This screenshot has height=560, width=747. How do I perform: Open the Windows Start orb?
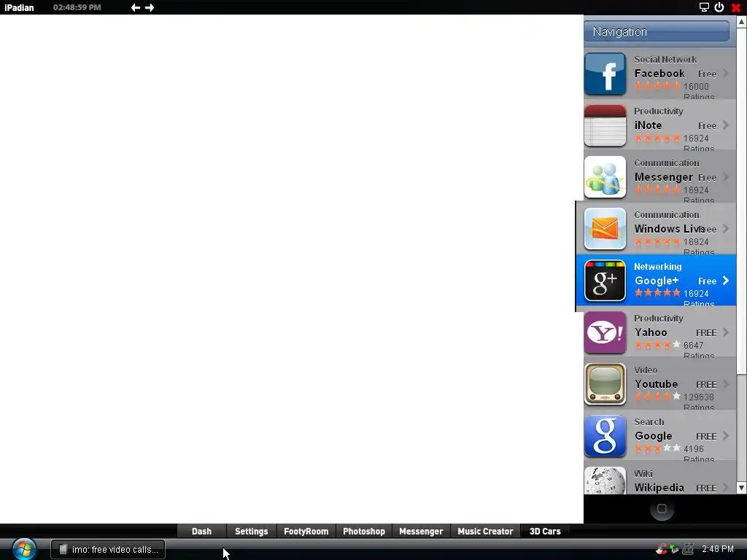[24, 549]
